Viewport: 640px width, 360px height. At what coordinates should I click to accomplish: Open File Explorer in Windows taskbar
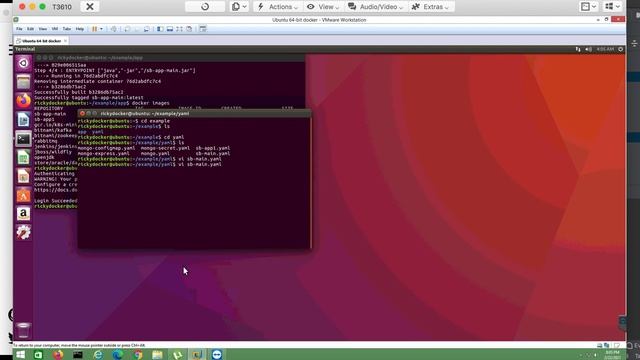tap(157, 354)
